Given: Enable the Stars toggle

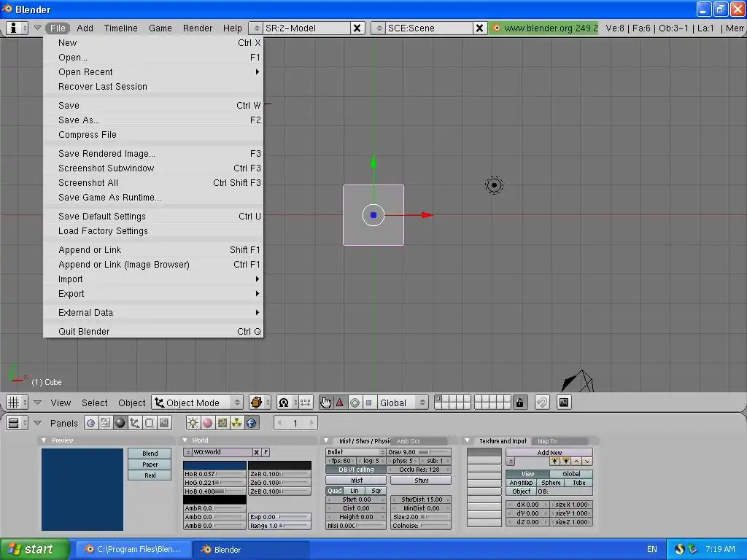Looking at the screenshot, I should point(421,481).
